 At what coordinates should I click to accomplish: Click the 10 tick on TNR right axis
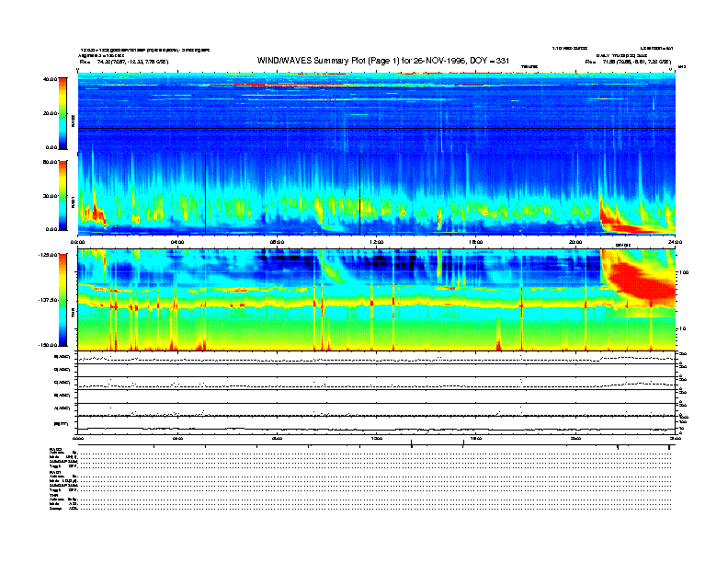683,329
